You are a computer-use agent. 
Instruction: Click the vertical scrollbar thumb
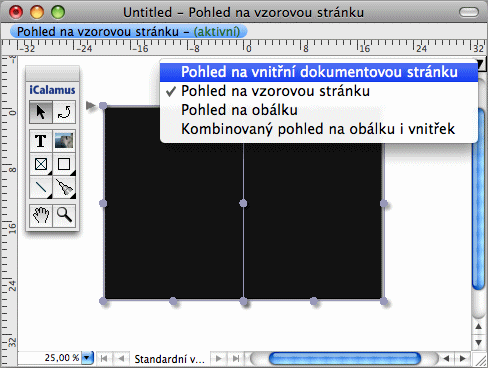pyautogui.click(x=479, y=198)
